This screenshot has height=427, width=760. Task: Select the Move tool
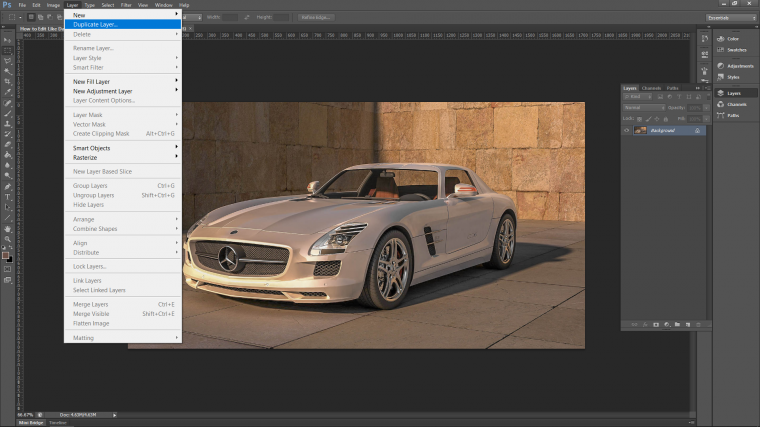pyautogui.click(x=7, y=40)
